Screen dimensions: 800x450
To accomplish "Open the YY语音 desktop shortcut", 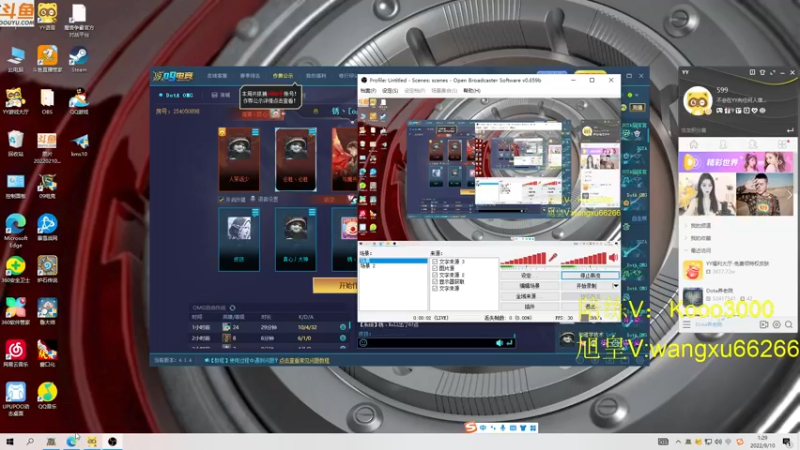I will (x=47, y=16).
